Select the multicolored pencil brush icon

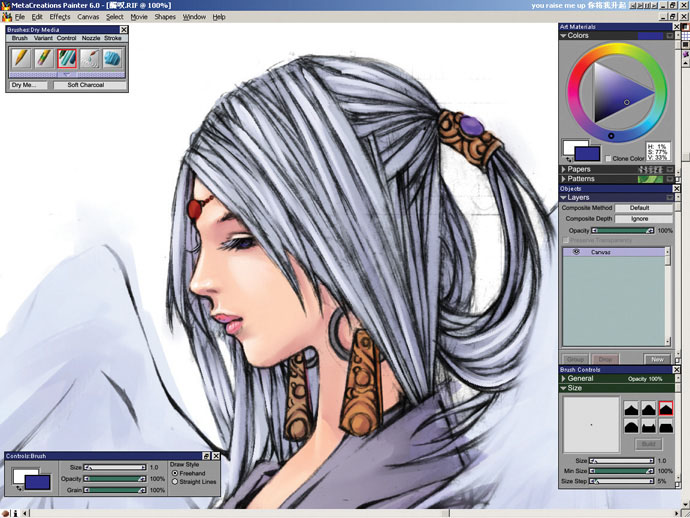(44, 59)
